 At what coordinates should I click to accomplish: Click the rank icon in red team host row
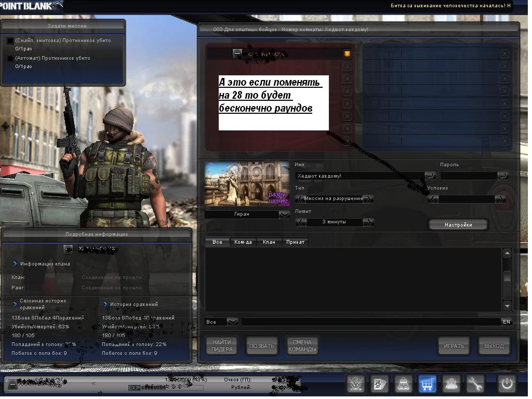(x=237, y=54)
